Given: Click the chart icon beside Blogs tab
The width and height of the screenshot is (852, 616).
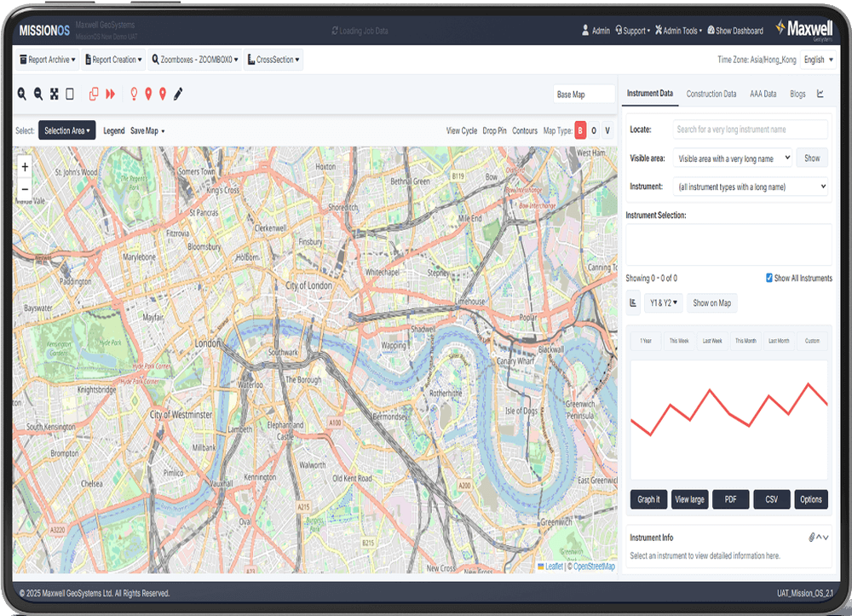Looking at the screenshot, I should click(820, 94).
